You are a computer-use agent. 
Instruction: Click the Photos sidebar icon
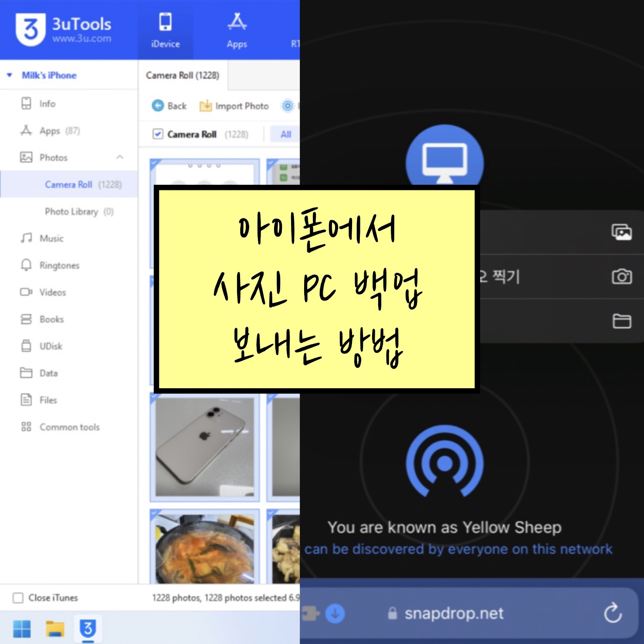tap(26, 157)
